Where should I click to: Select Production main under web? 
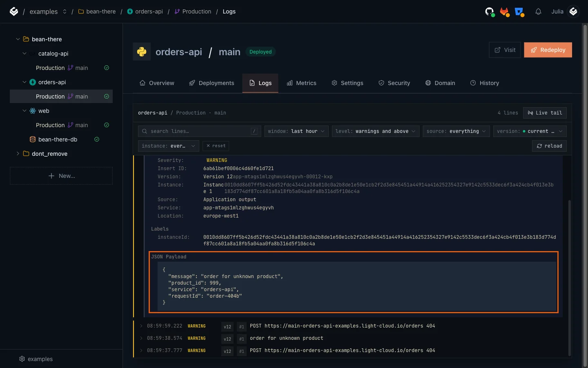(61, 125)
